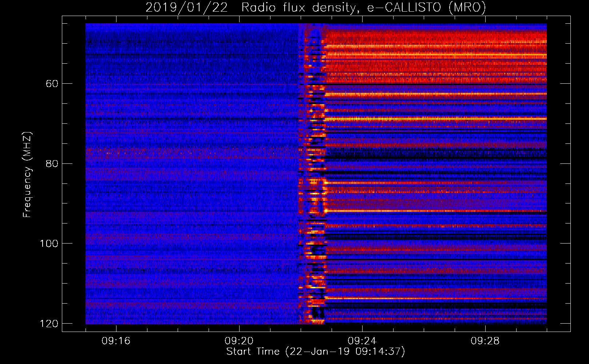The height and width of the screenshot is (364, 589).
Task: Click the '100' frequency tick label
Action: (49, 244)
